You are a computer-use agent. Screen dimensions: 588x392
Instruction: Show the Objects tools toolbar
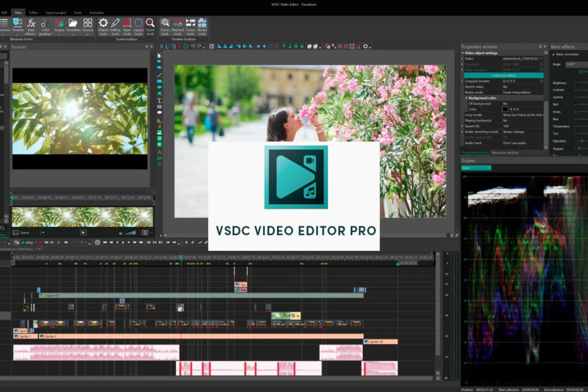click(x=103, y=27)
